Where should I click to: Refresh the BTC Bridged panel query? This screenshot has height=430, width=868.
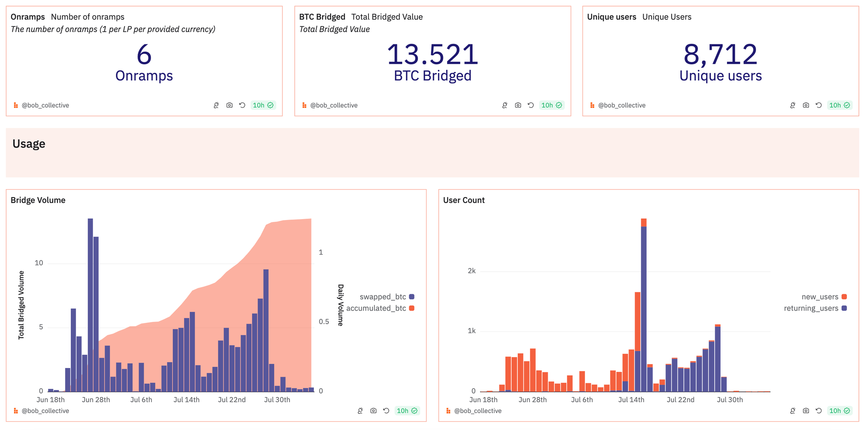530,105
